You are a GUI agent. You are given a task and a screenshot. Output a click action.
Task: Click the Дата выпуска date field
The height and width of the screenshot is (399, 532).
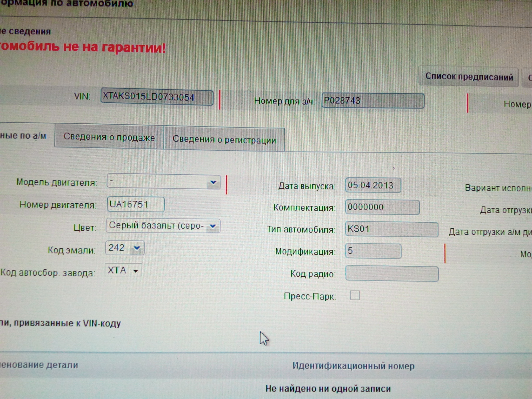(x=373, y=185)
